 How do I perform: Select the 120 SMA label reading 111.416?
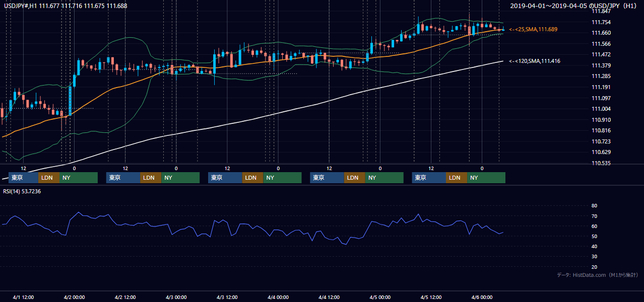(x=535, y=61)
